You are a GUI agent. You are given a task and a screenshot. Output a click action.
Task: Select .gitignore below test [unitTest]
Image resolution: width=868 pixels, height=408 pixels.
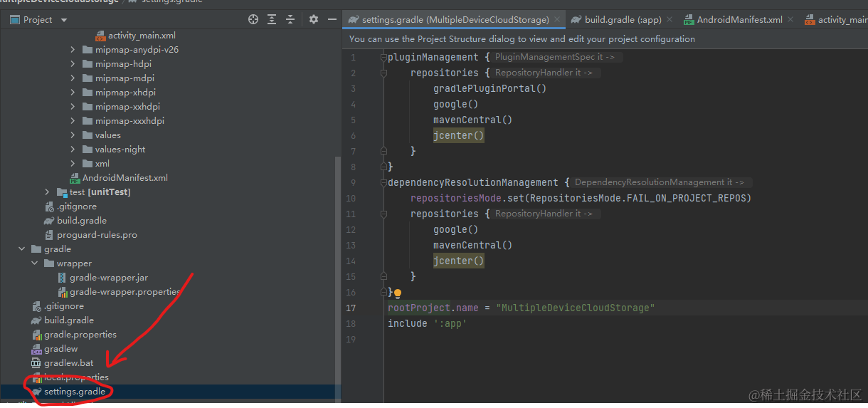tap(77, 206)
